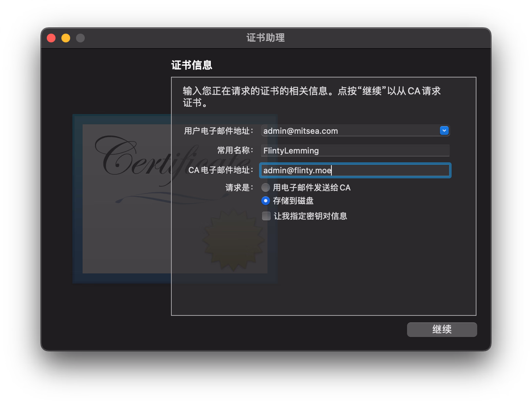The width and height of the screenshot is (532, 405).
Task: Expand the user email address dropdown arrow
Action: [x=444, y=130]
